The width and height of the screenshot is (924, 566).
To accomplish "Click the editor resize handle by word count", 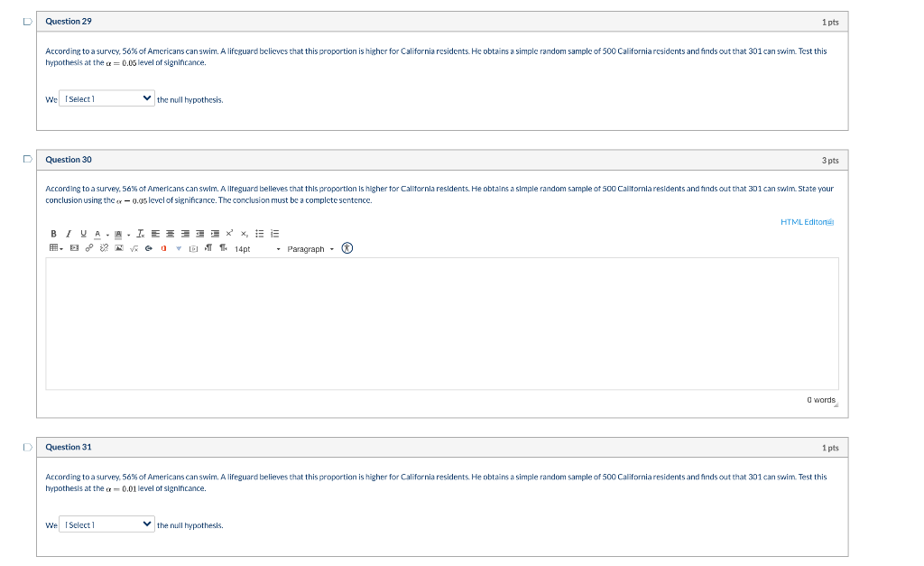I will pyautogui.click(x=836, y=405).
